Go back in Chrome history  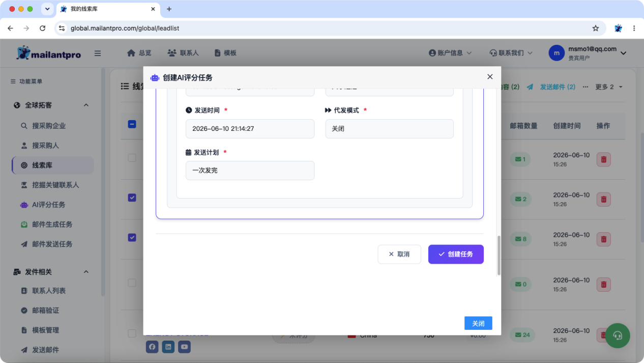(x=10, y=29)
